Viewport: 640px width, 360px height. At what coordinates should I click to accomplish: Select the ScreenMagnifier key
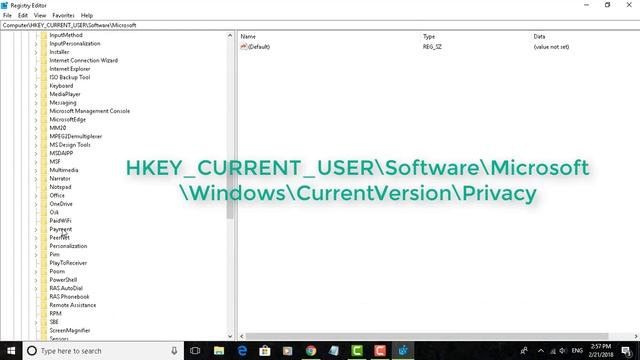pyautogui.click(x=70, y=330)
